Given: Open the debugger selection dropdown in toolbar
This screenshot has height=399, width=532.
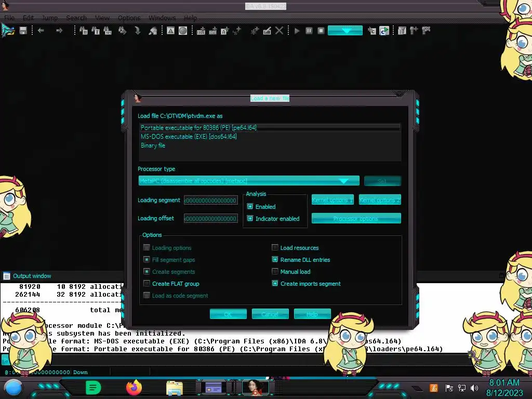Looking at the screenshot, I should point(345,31).
